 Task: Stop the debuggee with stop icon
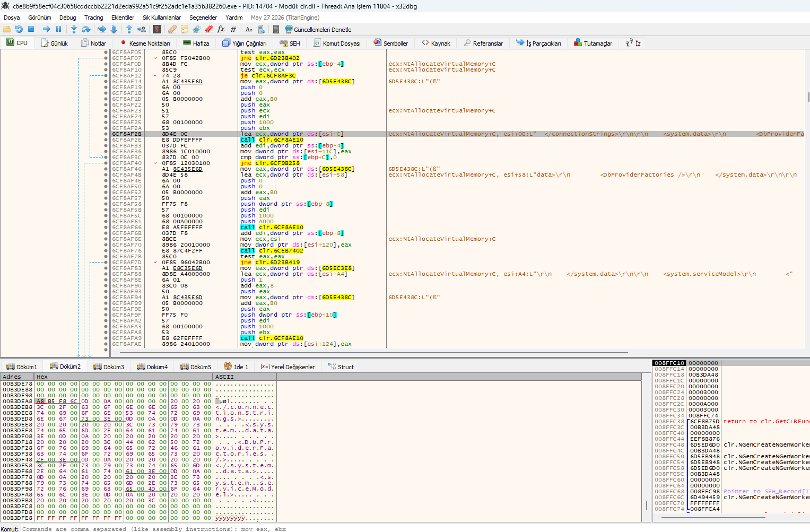pyautogui.click(x=31, y=29)
